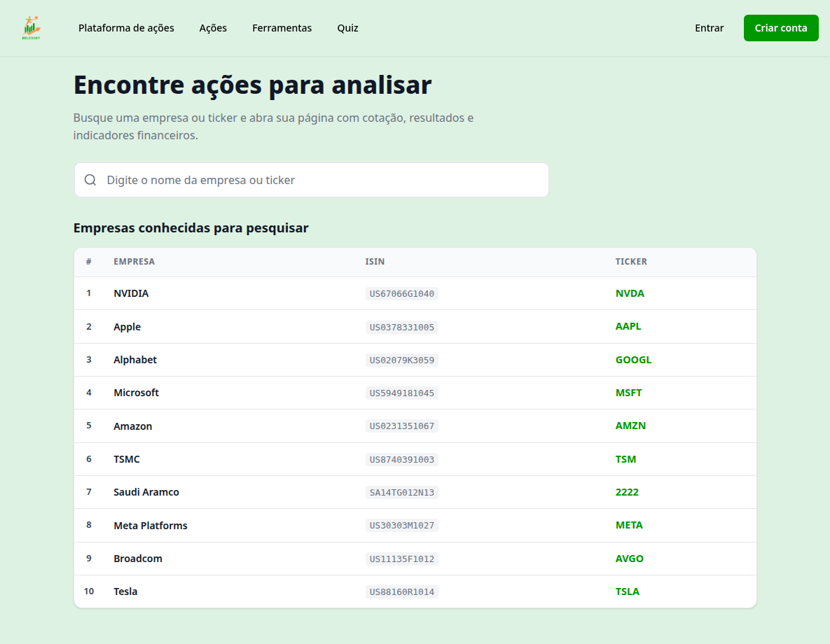Click ISIN code US11135F1012
Viewport: 830px width, 644px height.
tap(402, 559)
